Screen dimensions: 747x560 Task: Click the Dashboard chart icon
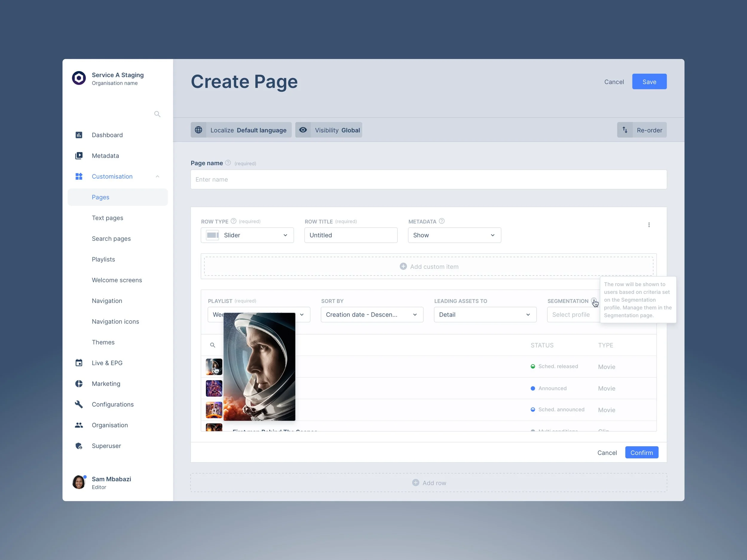tap(79, 135)
